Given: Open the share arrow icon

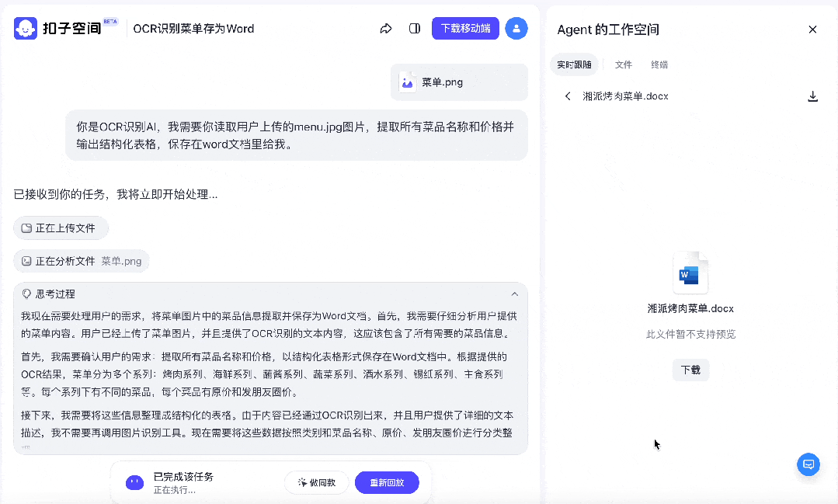Looking at the screenshot, I should pyautogui.click(x=386, y=29).
